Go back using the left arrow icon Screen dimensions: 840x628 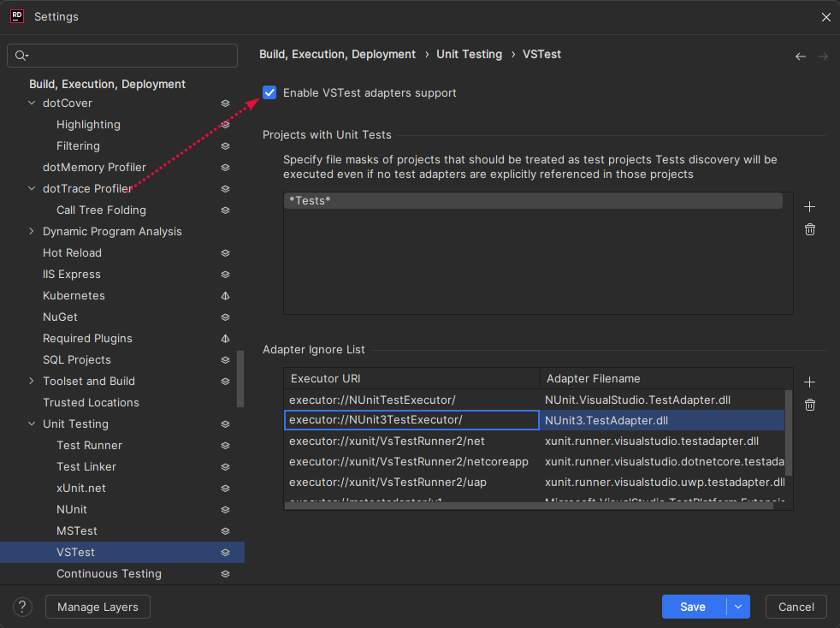pyautogui.click(x=801, y=56)
